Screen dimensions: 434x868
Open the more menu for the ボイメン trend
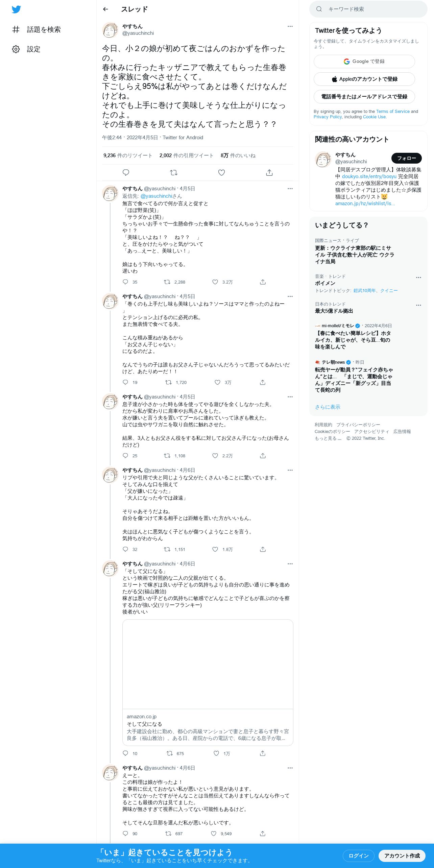click(x=418, y=278)
